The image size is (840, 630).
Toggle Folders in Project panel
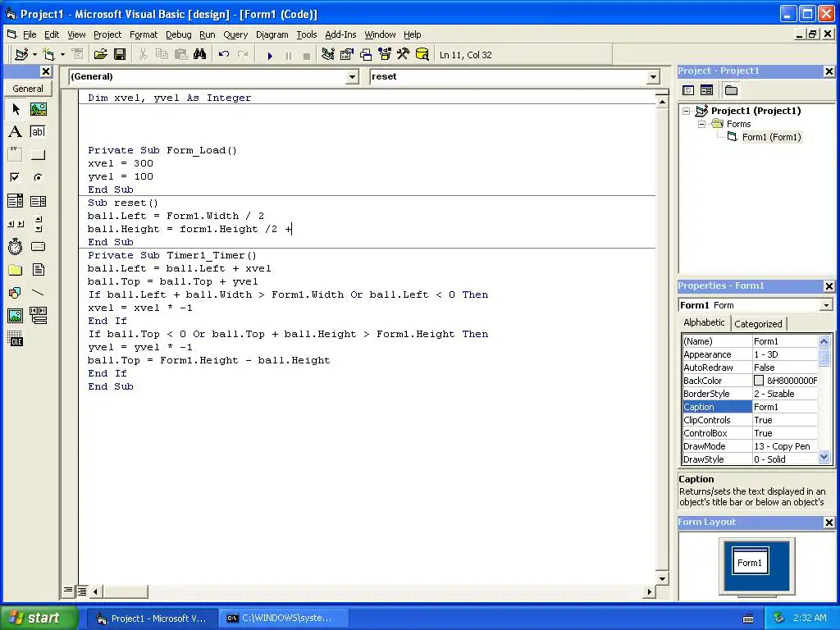pos(731,90)
